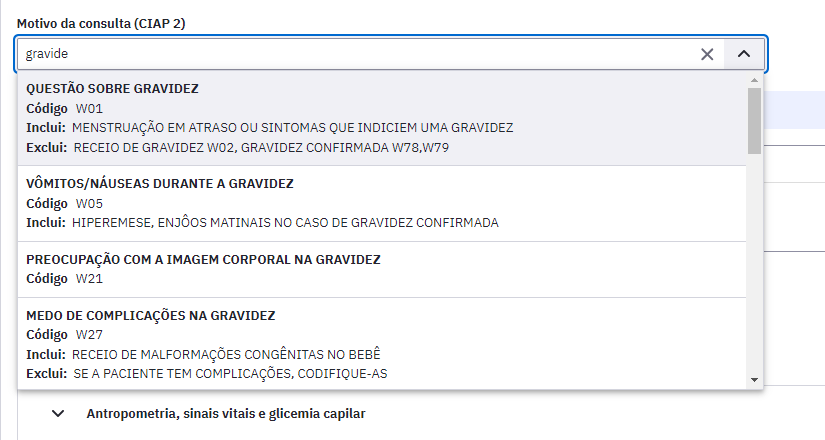The width and height of the screenshot is (825, 440).
Task: Select MEDO DE COMPLICAÇÕES NA GRAVIDEZ option
Action: point(382,344)
